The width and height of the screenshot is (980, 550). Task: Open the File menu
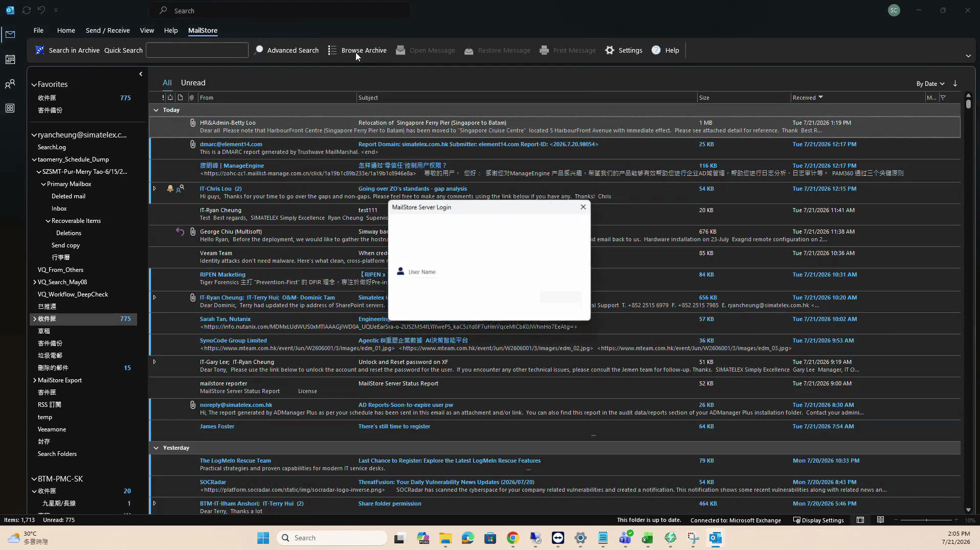point(38,30)
